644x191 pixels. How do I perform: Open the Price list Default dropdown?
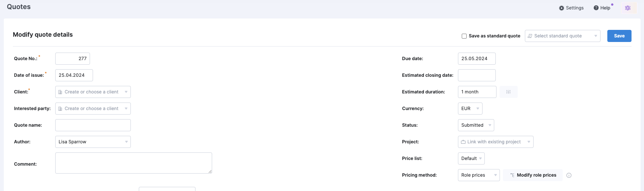471,158
